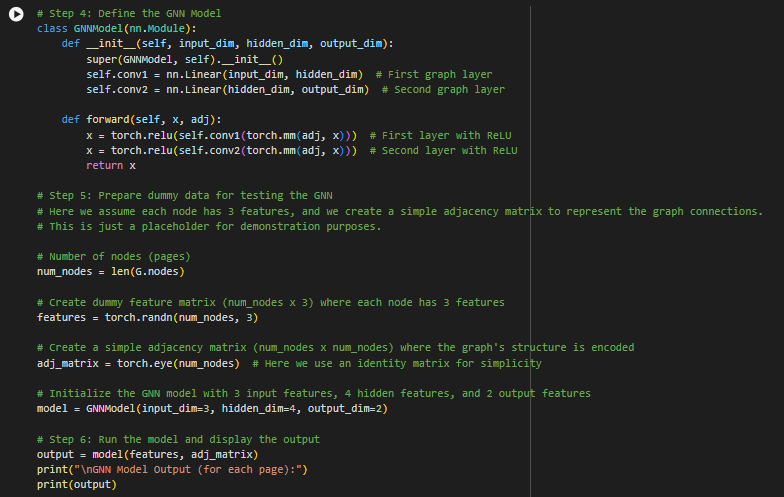Click the '# Create dummy feature matrix' comment

click(x=270, y=302)
